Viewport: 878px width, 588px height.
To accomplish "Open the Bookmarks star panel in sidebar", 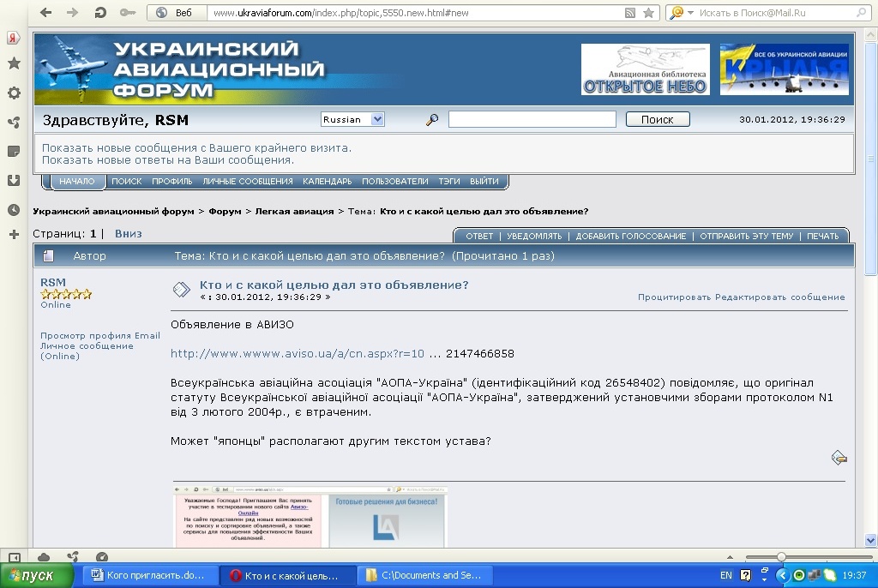I will click(14, 63).
